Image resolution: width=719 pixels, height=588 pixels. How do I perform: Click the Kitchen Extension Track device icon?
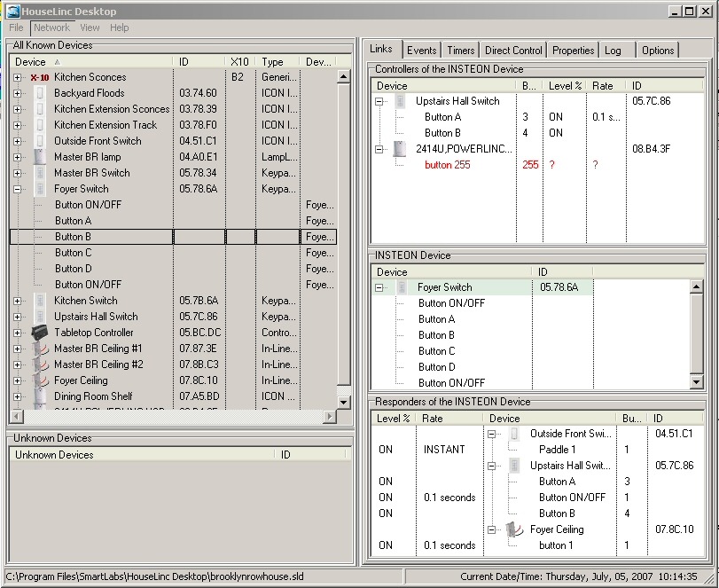coord(41,125)
